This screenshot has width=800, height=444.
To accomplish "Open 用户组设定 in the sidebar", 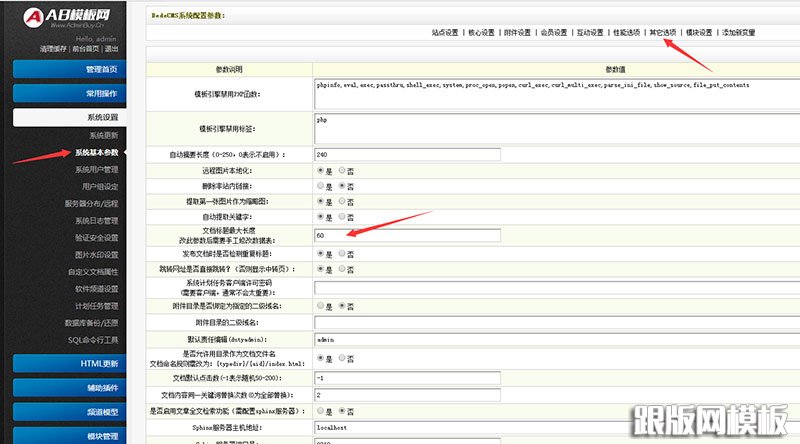I will [100, 187].
